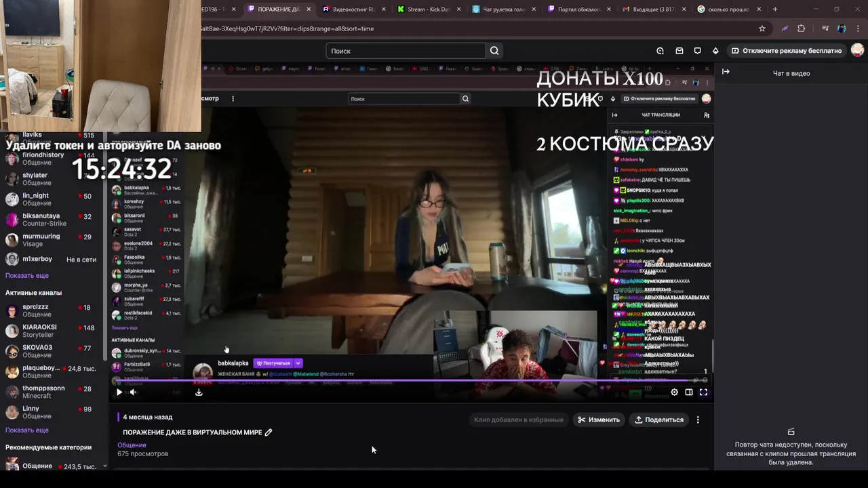Screen dimensions: 868x488
Task: Open thomppssonn Minecraft channel
Action: (x=51, y=392)
